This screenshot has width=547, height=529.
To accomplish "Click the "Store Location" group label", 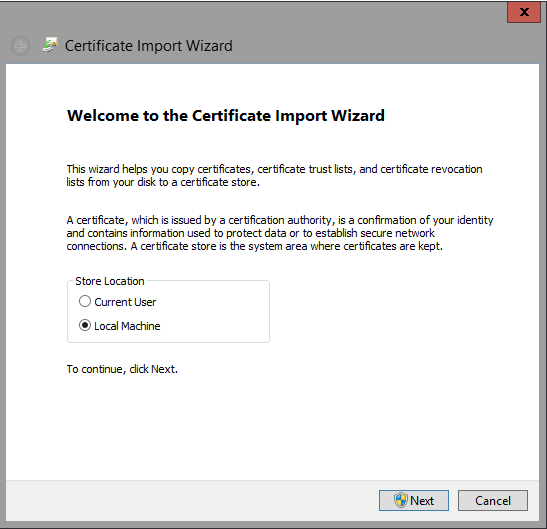I will [x=110, y=281].
